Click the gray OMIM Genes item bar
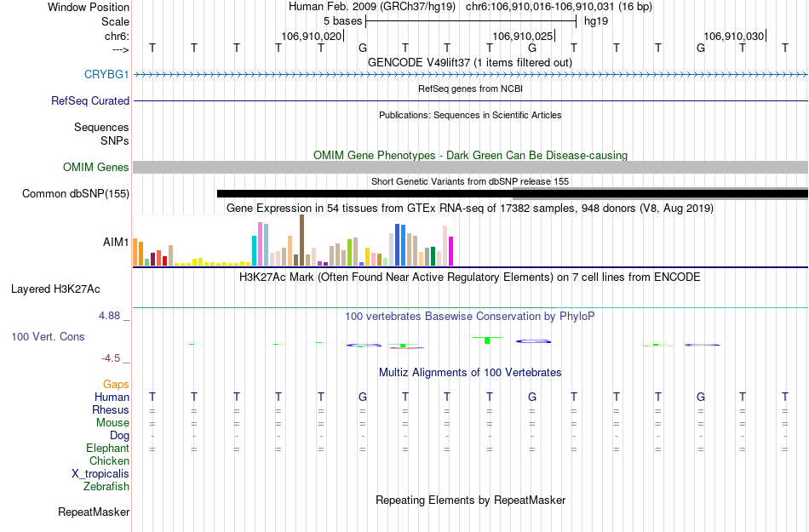This screenshot has height=532, width=809. [x=470, y=167]
